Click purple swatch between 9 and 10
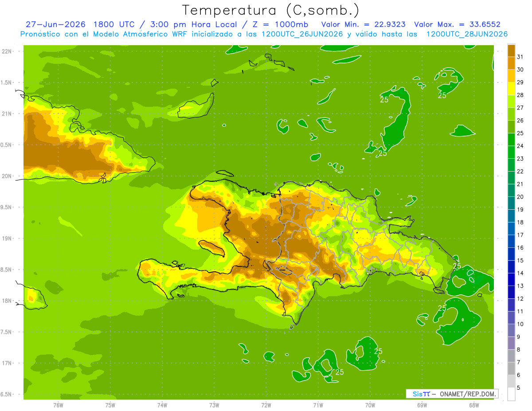 tap(511, 330)
